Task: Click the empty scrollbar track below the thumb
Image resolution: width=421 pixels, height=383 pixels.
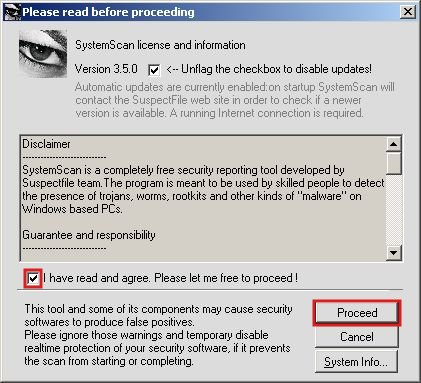Action: click(394, 210)
